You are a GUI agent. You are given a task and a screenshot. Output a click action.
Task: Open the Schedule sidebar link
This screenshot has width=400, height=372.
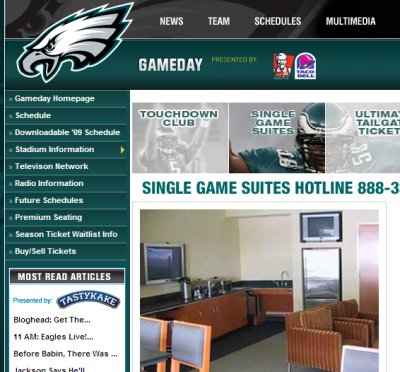(x=33, y=116)
